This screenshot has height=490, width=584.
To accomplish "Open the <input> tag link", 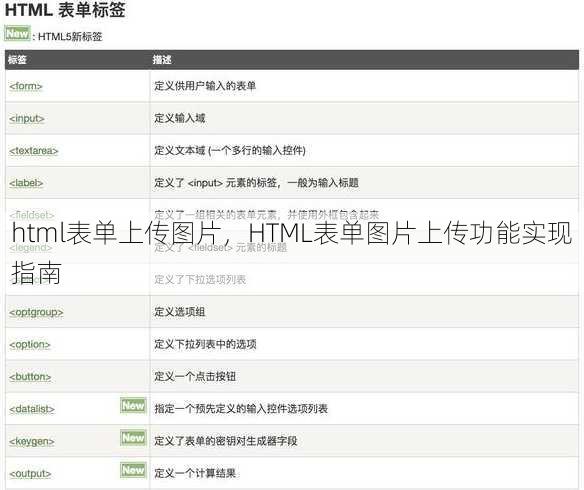I will [x=27, y=118].
